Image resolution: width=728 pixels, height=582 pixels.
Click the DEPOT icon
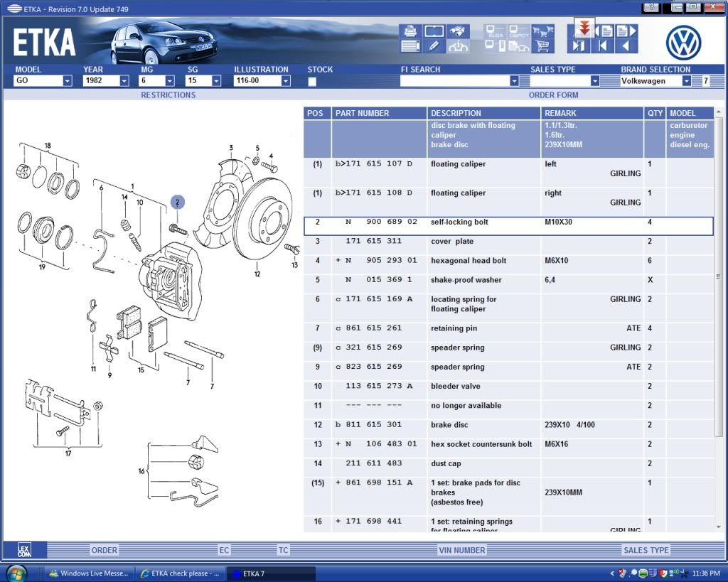click(x=518, y=31)
